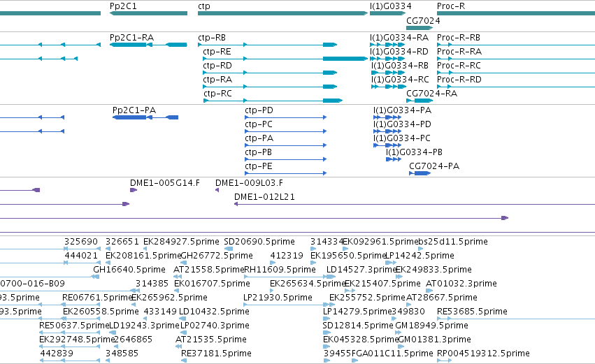Open protein ctp-PC
This screenshot has height=364, width=595.
click(259, 124)
